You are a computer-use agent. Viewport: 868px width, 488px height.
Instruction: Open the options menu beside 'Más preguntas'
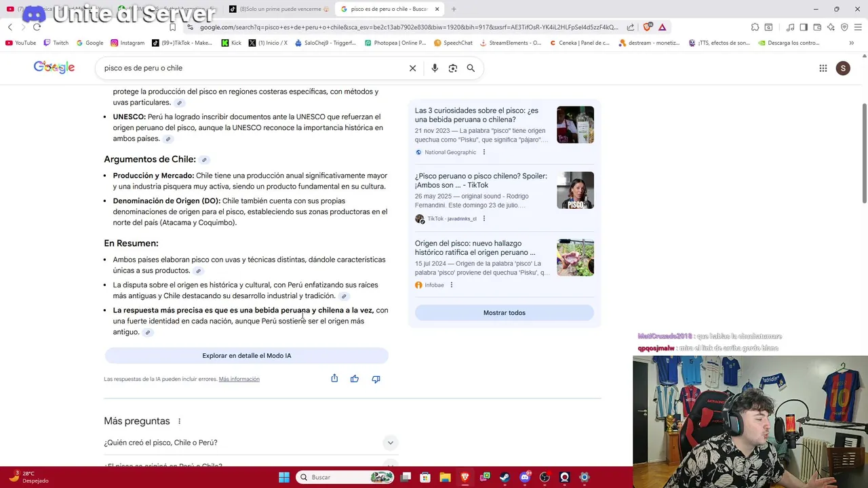(x=179, y=421)
